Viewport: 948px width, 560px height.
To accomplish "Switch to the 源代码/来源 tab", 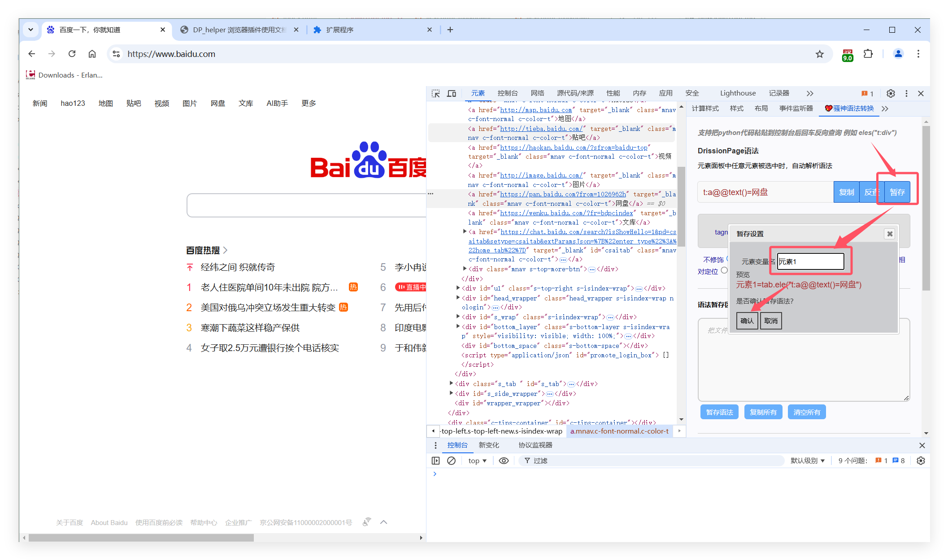I will click(x=575, y=93).
